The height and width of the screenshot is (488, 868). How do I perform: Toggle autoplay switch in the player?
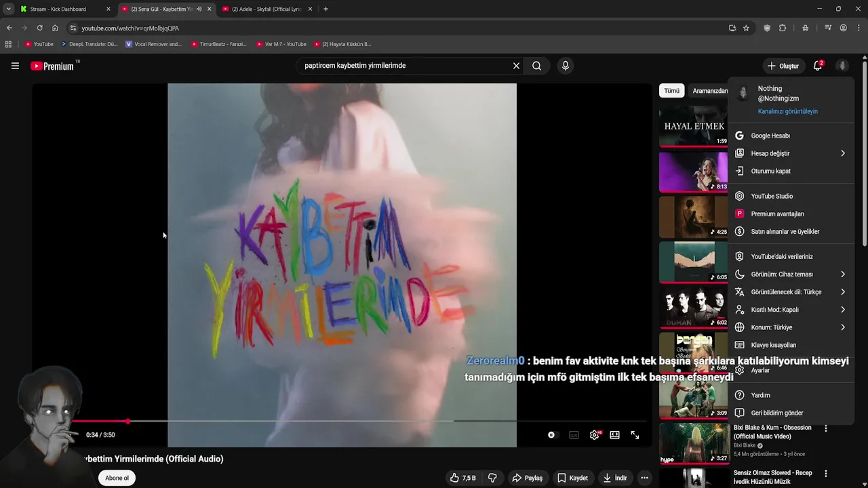point(552,435)
